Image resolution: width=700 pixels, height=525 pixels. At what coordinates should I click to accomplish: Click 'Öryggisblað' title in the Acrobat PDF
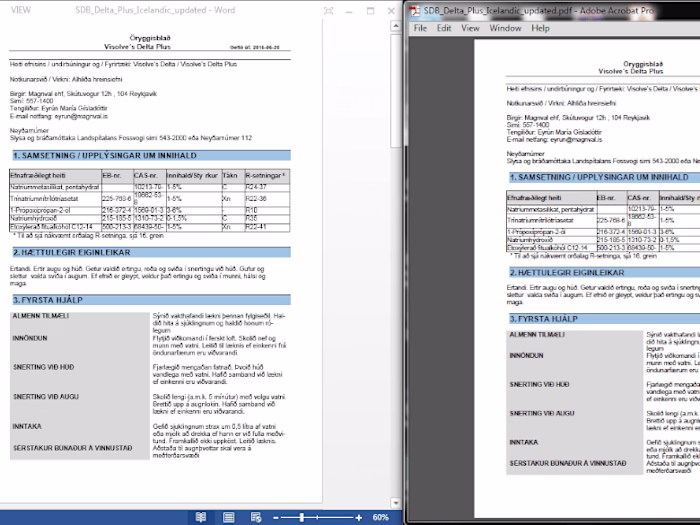click(x=643, y=64)
